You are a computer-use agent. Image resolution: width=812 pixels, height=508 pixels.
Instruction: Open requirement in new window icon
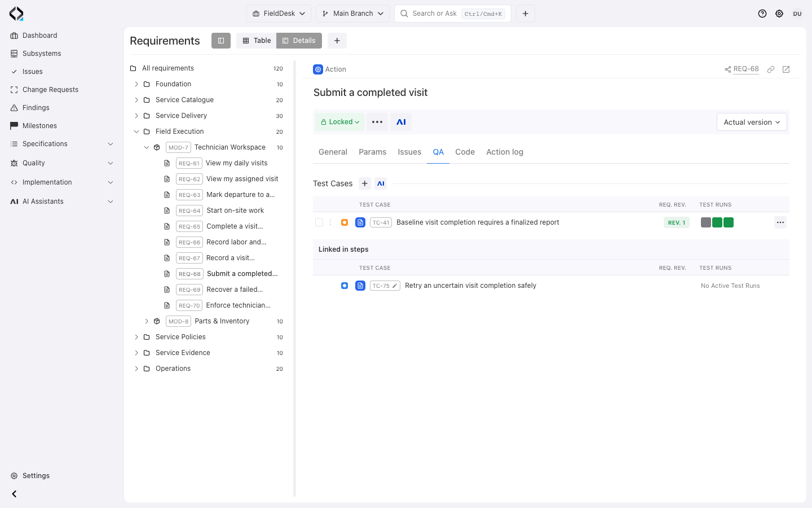point(786,69)
